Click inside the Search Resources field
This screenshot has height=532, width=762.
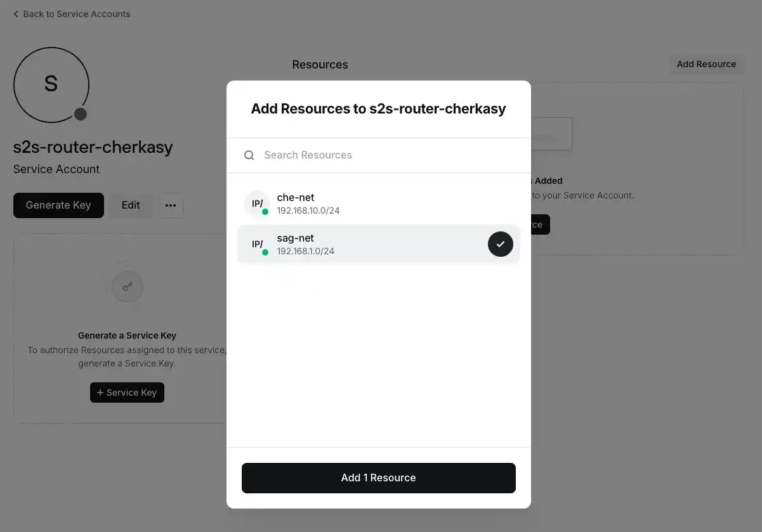coord(349,155)
